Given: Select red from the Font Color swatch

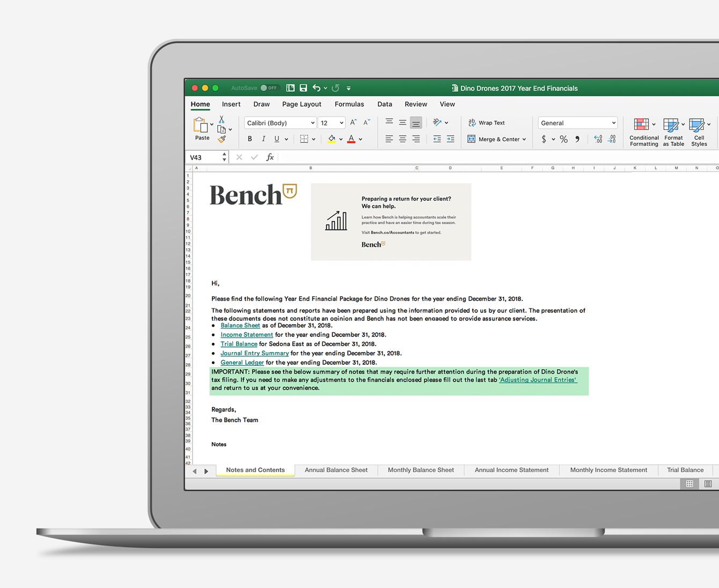Looking at the screenshot, I should point(351,139).
